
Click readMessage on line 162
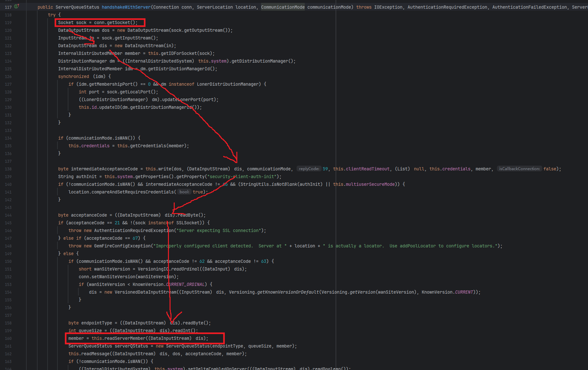[95, 354]
